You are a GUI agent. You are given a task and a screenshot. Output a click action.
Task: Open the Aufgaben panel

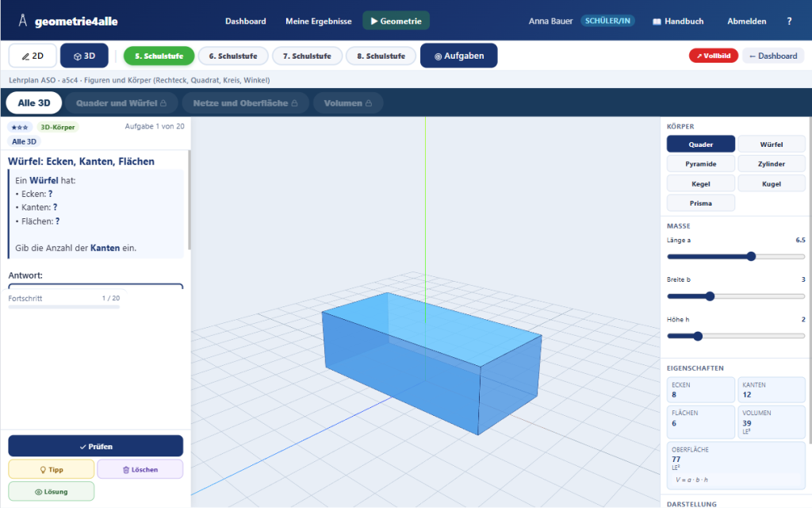tap(459, 56)
